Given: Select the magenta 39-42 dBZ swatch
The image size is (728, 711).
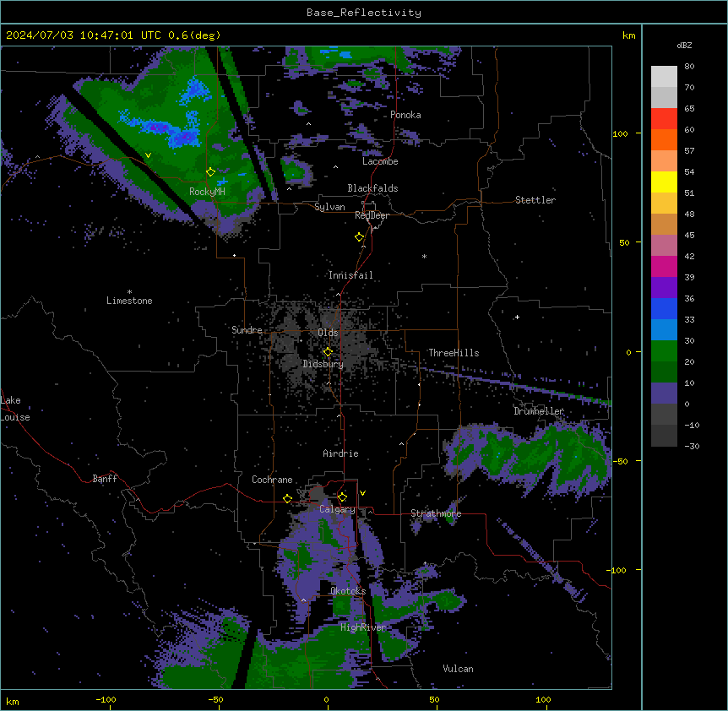Looking at the screenshot, I should click(664, 266).
